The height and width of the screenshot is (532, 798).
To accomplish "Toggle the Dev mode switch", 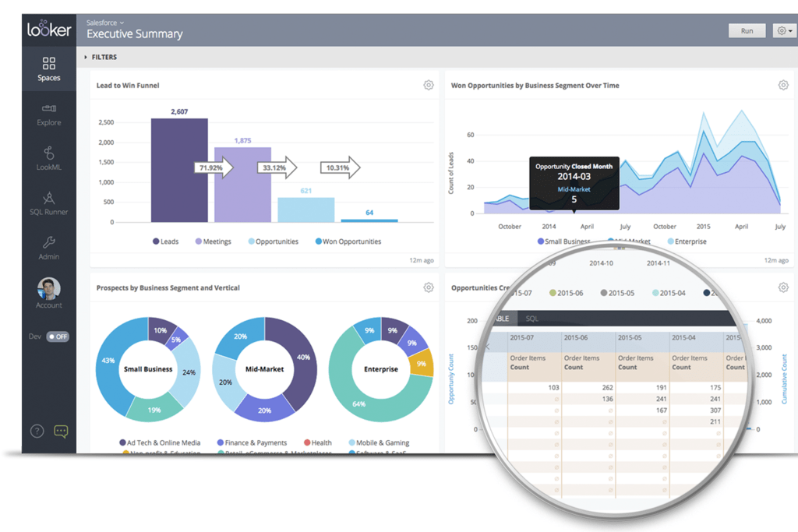I will (x=58, y=336).
